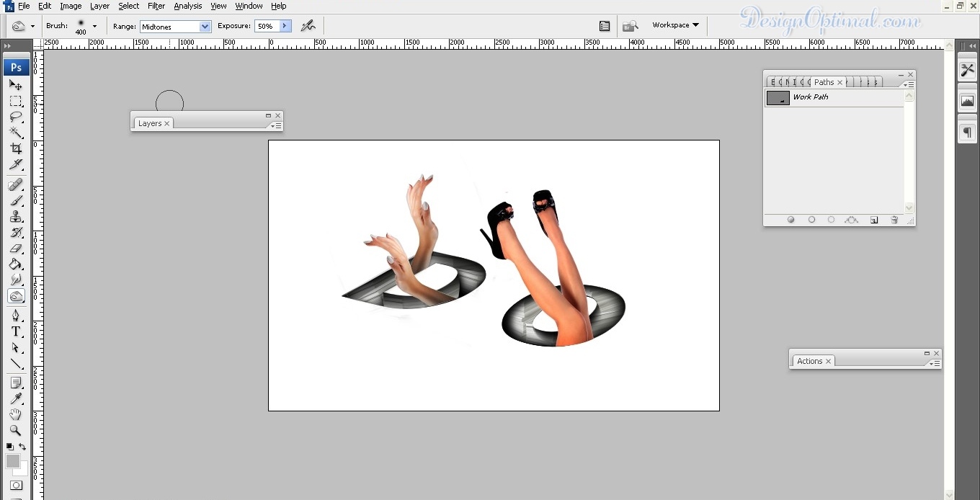Select the Eraser tool
Screen dimensions: 980x500
[16, 249]
